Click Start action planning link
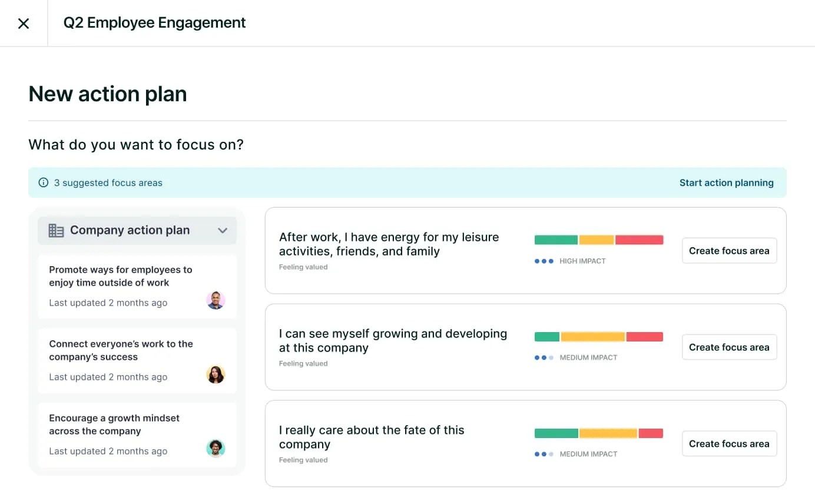 (x=726, y=183)
